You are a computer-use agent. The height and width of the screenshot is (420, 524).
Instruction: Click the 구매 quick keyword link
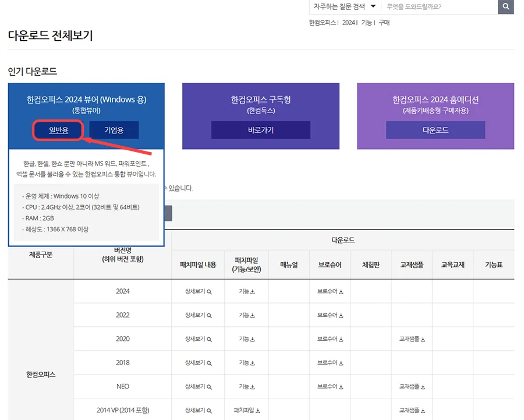(384, 22)
